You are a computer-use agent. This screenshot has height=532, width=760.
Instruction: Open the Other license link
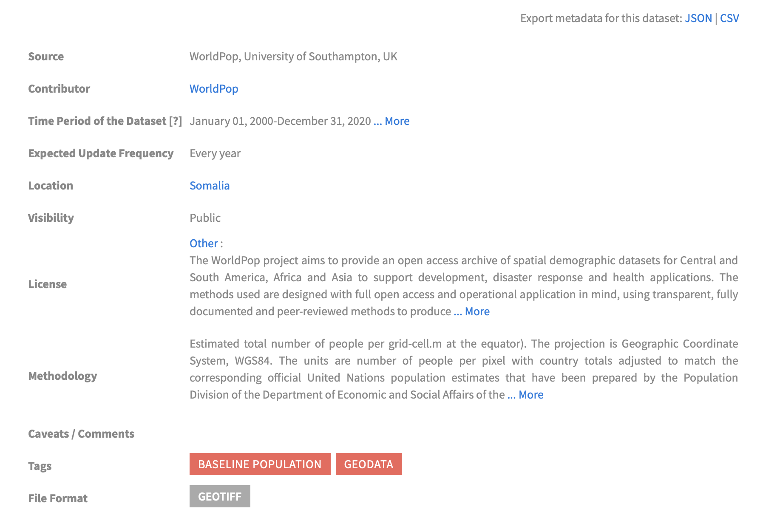pyautogui.click(x=204, y=243)
